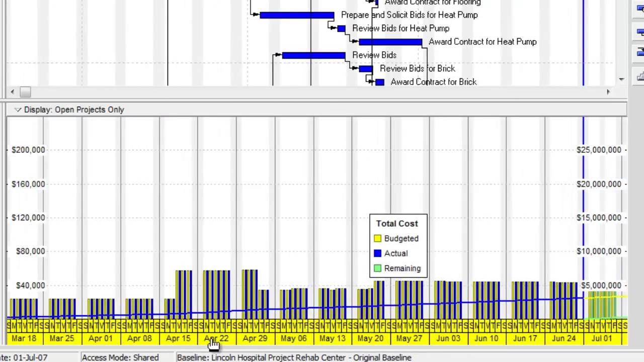Click the label 'Review Bids for Brick'

coord(418,68)
